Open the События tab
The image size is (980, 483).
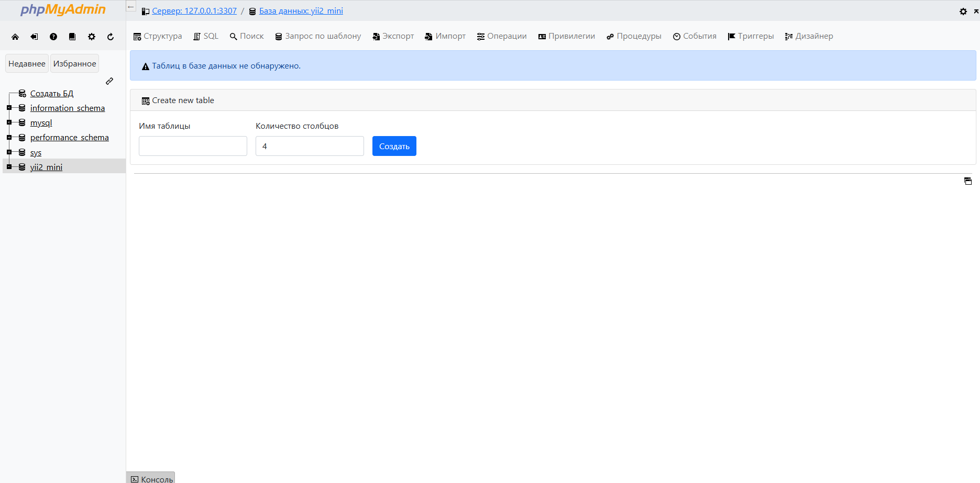(695, 36)
